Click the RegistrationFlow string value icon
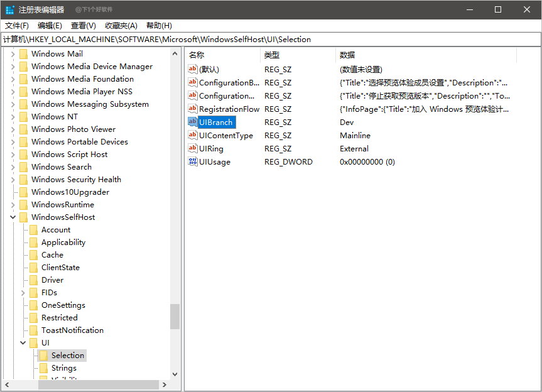The width and height of the screenshot is (542, 392). pos(193,109)
